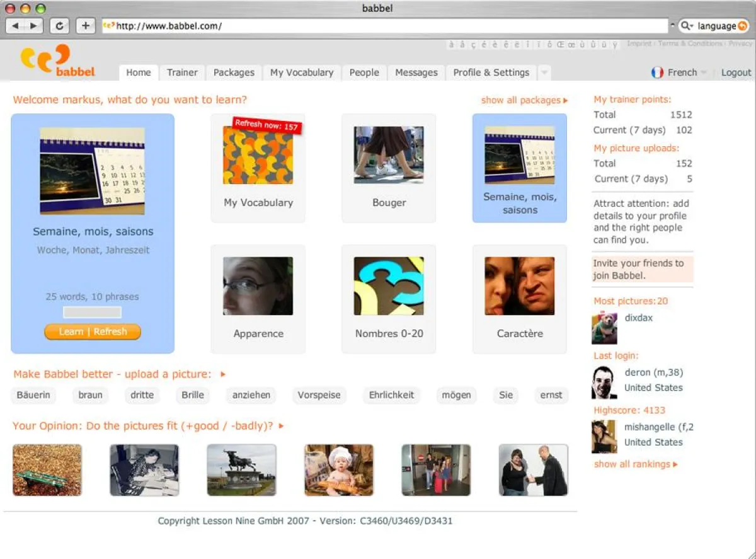
Task: Click the French flag icon
Action: point(657,72)
